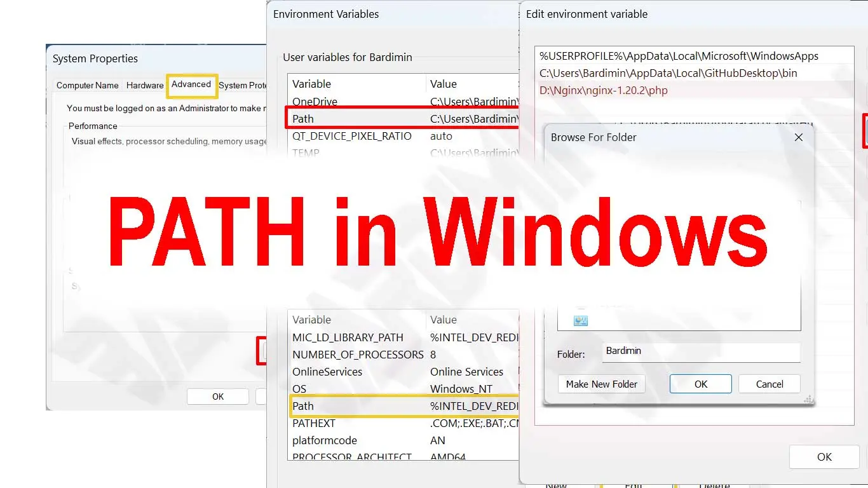Select the D:\Nginx\nginx-1.20.2\php path entry
Screen dimensions: 868x488
tap(604, 90)
